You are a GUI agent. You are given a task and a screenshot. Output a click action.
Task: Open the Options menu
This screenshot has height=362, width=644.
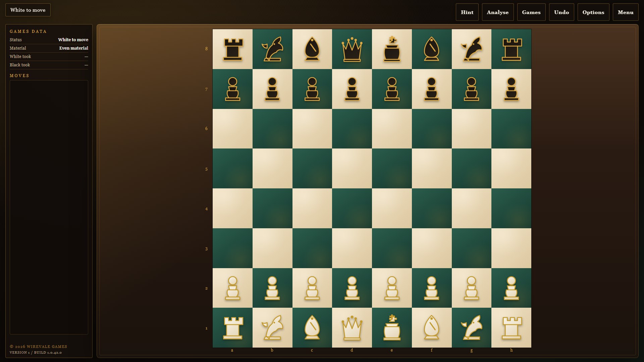point(593,12)
